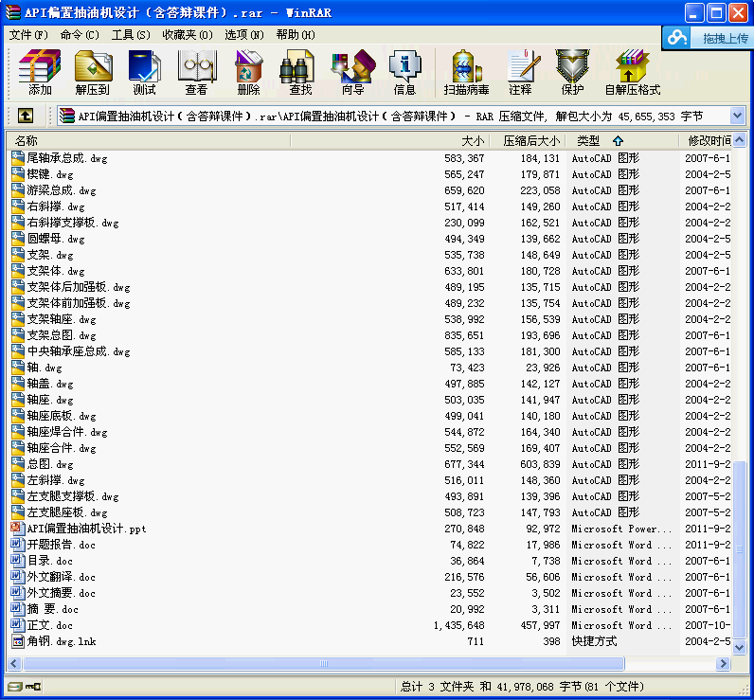Select the file 左支腿支撑板.dwg
This screenshot has width=754, height=700.
tap(73, 496)
